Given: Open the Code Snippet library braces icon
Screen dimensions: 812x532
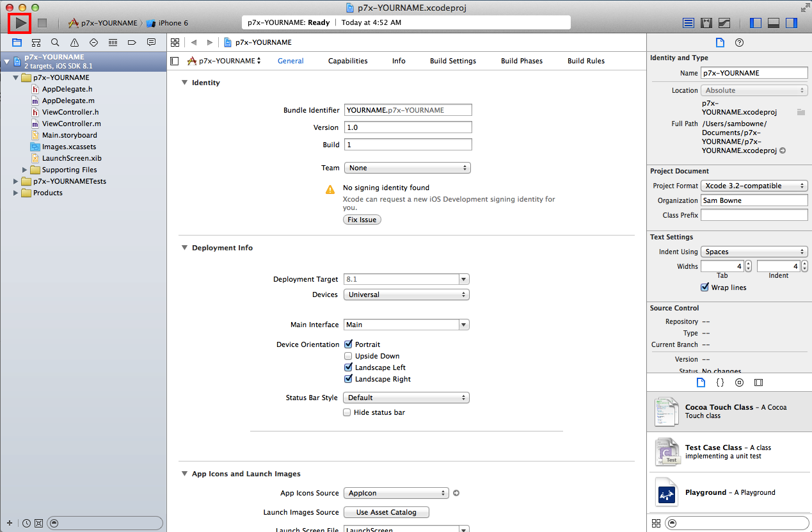Looking at the screenshot, I should (x=720, y=382).
